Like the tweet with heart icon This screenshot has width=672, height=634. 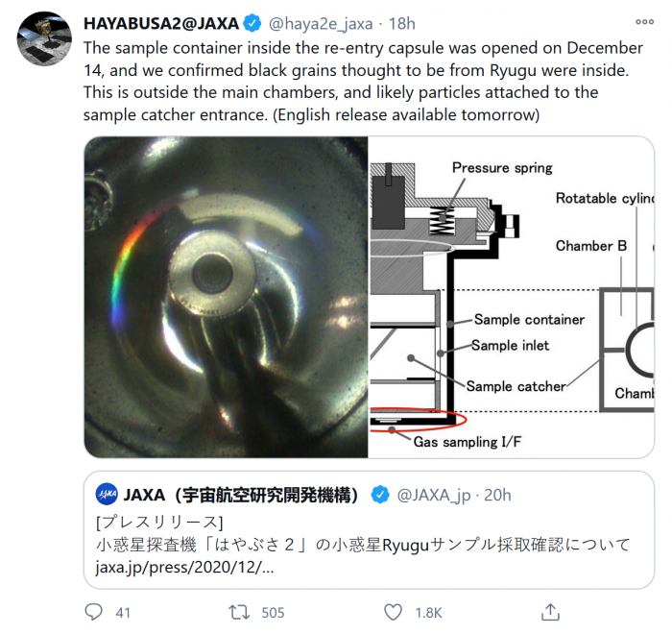393,612
